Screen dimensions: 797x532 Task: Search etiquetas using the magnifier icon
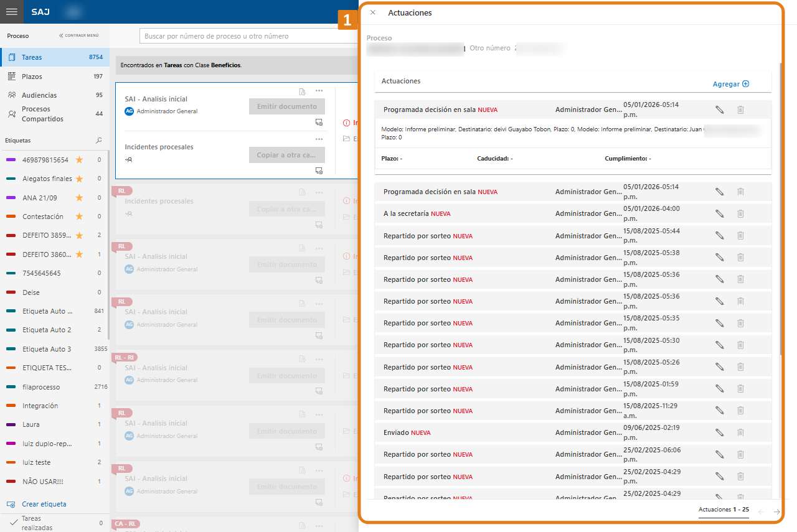click(98, 141)
